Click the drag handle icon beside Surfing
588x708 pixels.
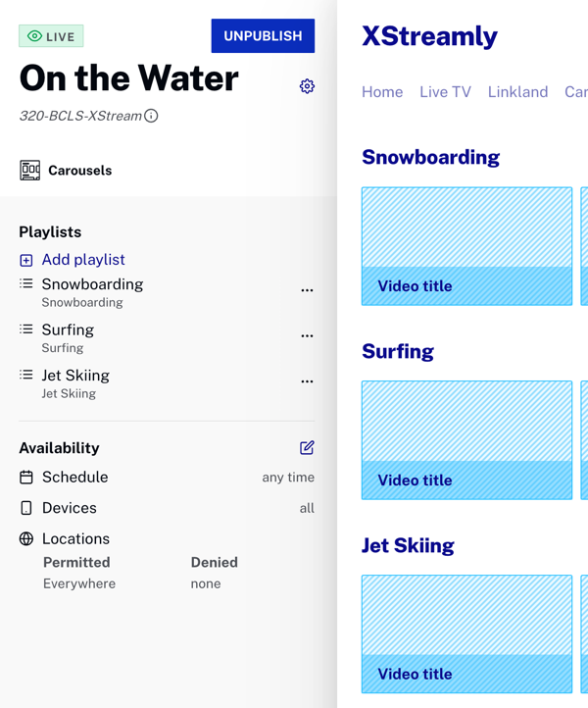pyautogui.click(x=26, y=329)
